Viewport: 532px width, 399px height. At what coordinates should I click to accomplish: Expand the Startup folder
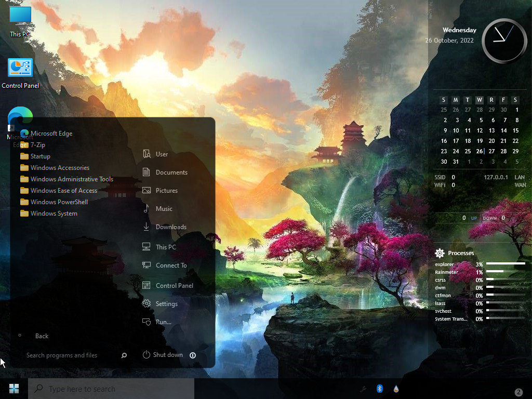tap(35, 156)
